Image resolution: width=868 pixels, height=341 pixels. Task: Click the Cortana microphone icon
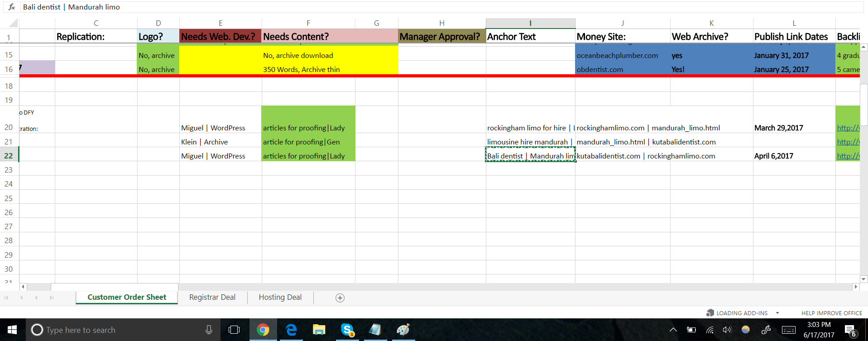coord(209,330)
